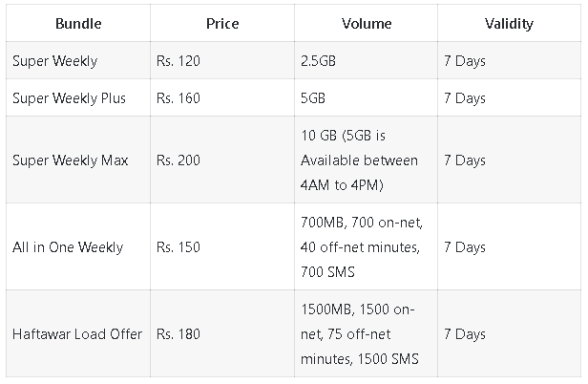Select the Super Weekly Plus bundle cell

pyautogui.click(x=70, y=98)
